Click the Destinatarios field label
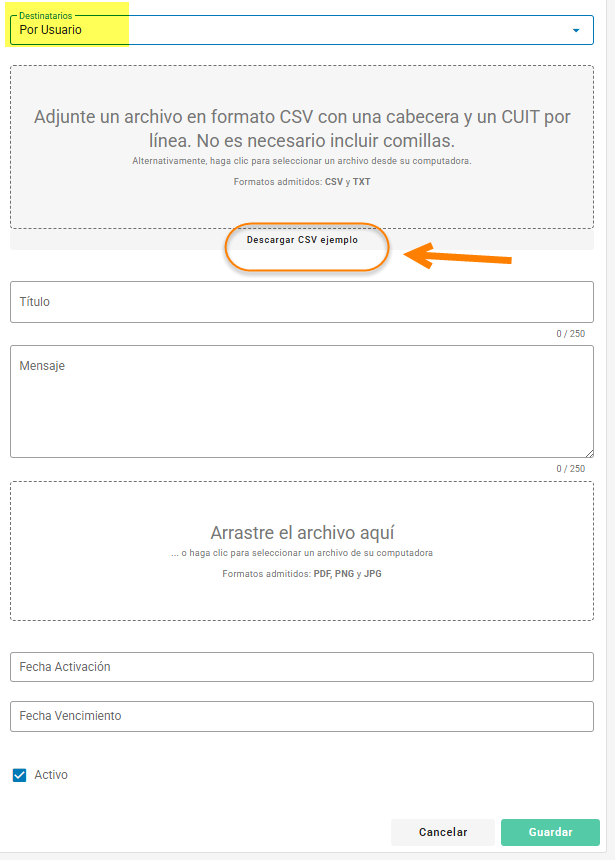 point(46,16)
